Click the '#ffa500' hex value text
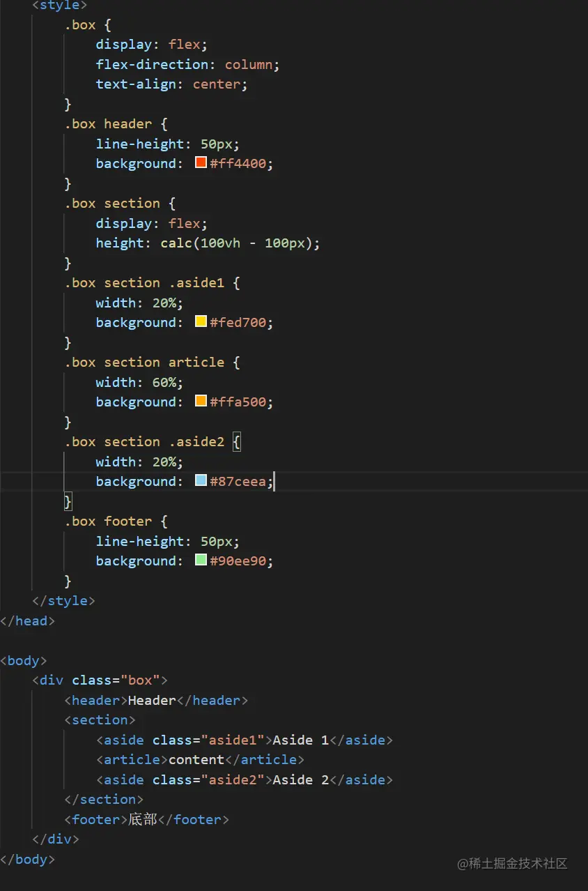The height and width of the screenshot is (891, 588). 238,402
